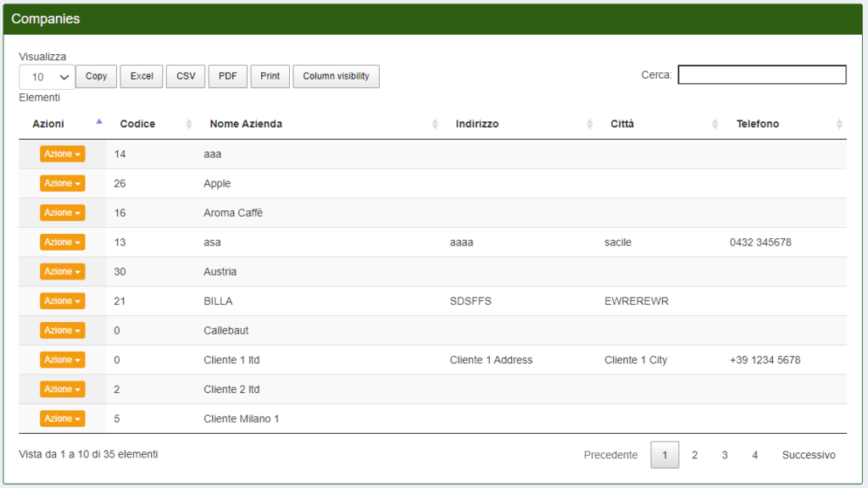
Task: Click the Nome Azienda sort arrows icon
Action: (435, 125)
